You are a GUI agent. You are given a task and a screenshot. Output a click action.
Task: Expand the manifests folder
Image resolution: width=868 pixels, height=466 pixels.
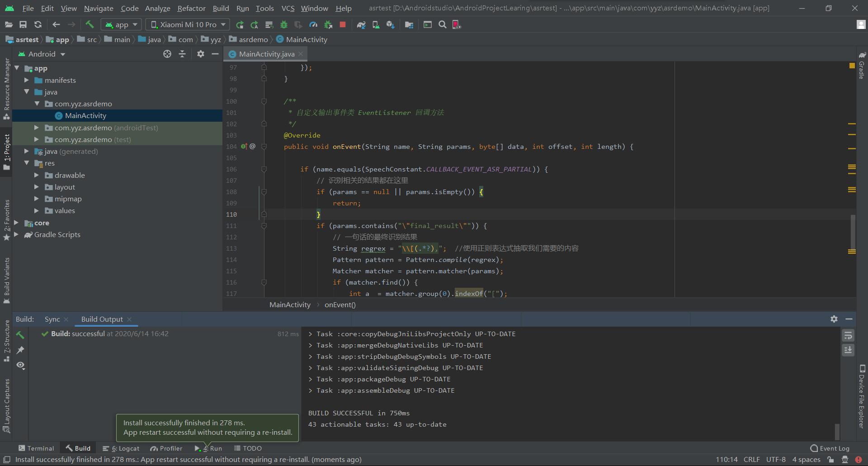click(x=27, y=80)
